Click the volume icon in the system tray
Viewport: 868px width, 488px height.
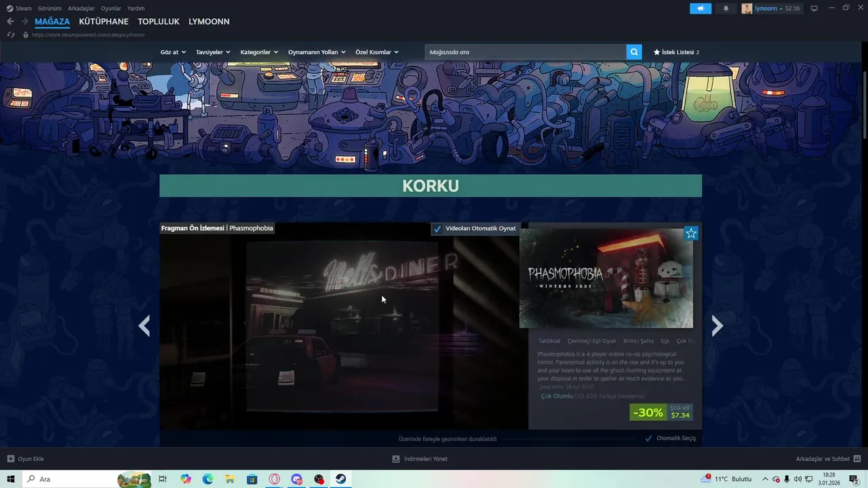[798, 479]
